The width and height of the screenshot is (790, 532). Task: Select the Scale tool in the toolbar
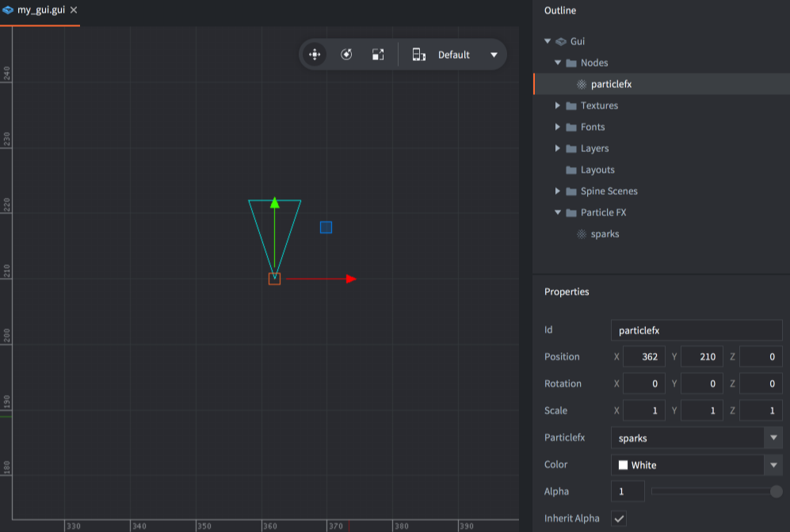point(378,54)
